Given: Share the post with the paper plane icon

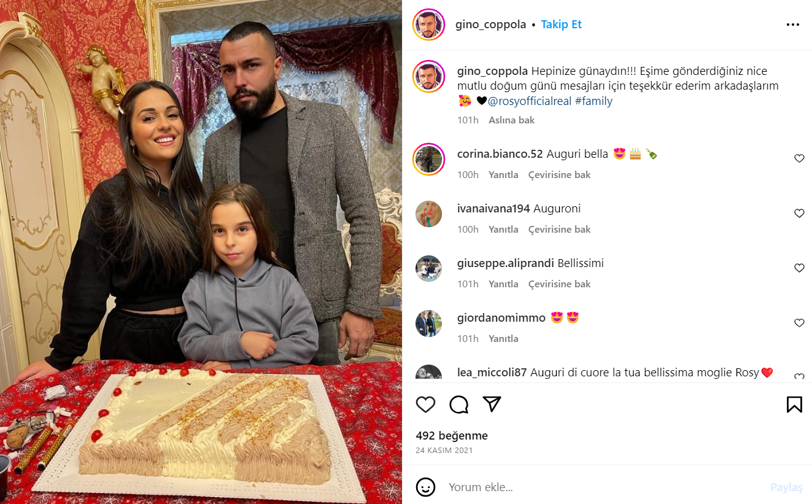Looking at the screenshot, I should pyautogui.click(x=492, y=404).
